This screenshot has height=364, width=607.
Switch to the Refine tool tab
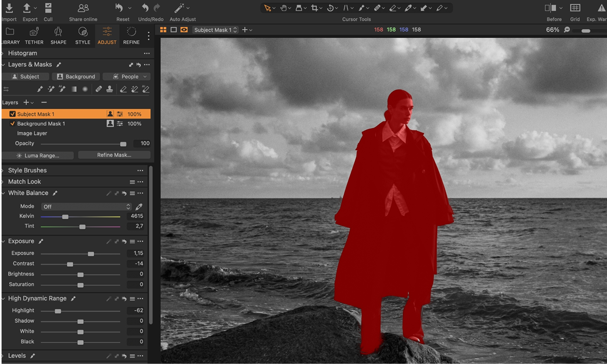pyautogui.click(x=131, y=35)
